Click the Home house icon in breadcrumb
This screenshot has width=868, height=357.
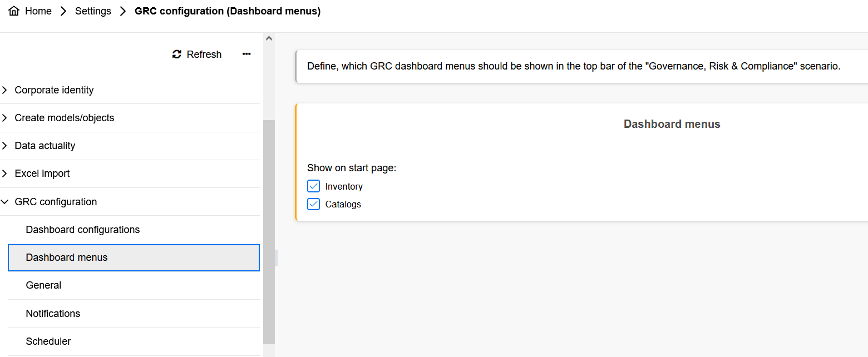14,11
